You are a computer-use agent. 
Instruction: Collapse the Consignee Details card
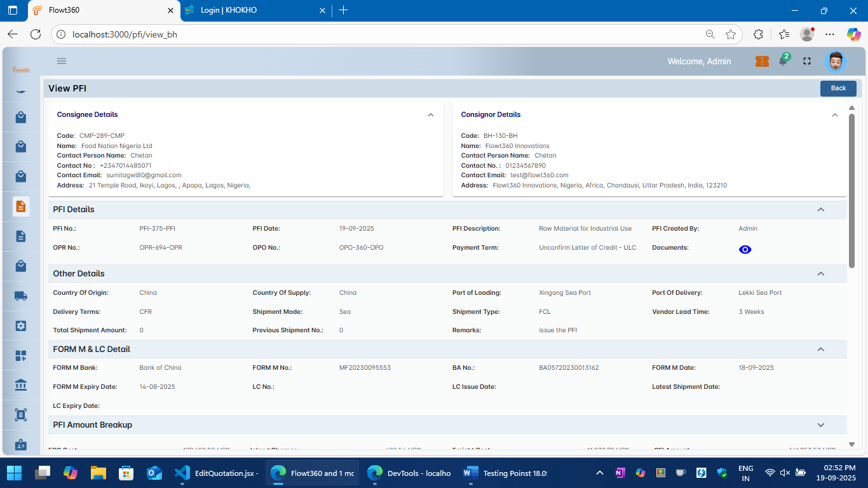431,115
